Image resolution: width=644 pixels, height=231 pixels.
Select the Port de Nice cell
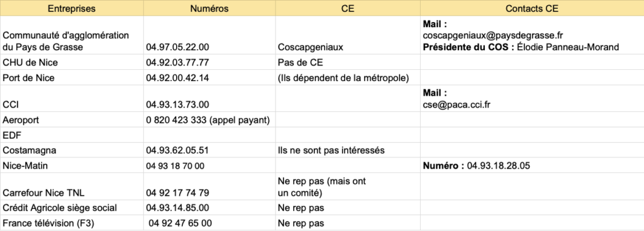tap(72, 77)
